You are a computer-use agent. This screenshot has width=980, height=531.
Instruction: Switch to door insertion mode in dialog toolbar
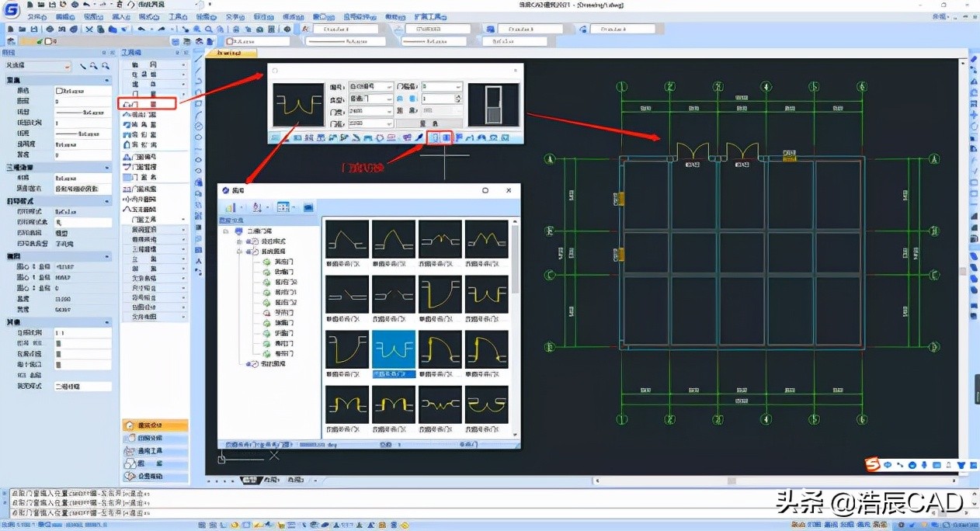436,137
